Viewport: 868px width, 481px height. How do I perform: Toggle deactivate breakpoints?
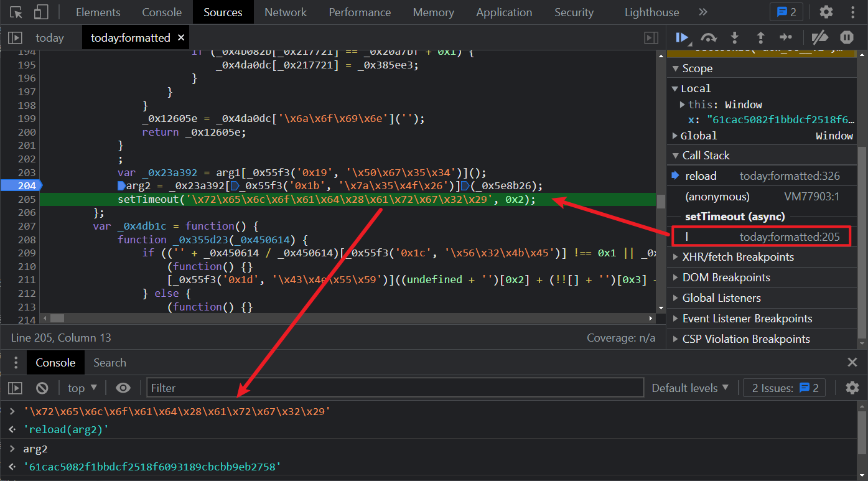pyautogui.click(x=821, y=37)
